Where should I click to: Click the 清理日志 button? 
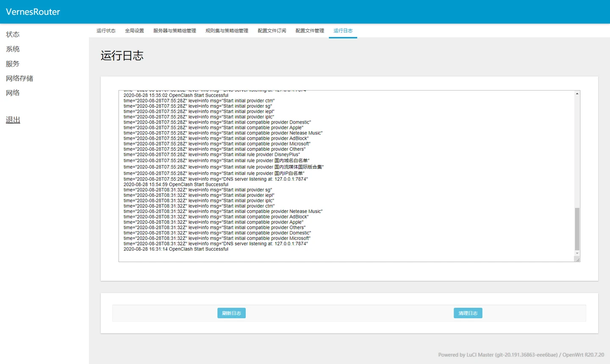tap(468, 313)
